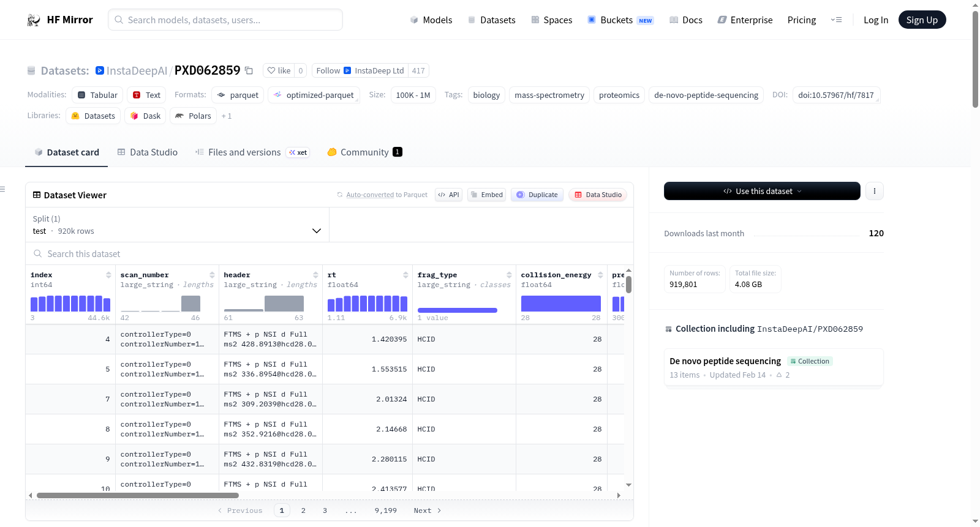Screen dimensions: 980x527
Task: Click the table's horizontal scrollbar
Action: pos(138,495)
